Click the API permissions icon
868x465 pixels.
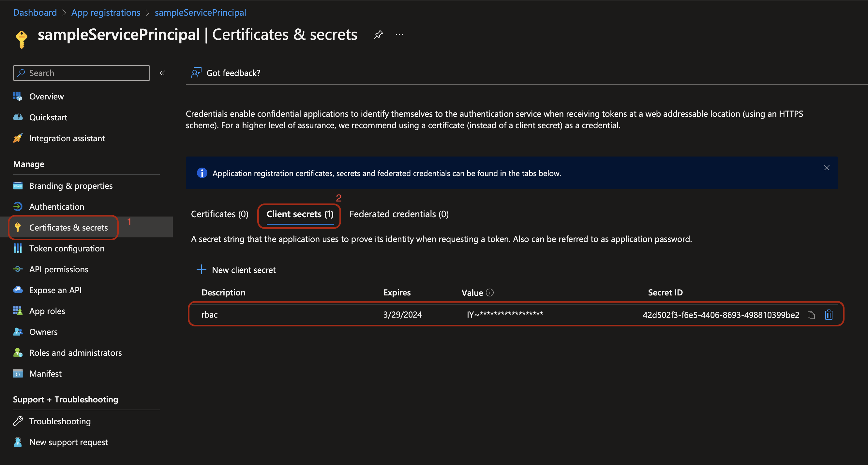pyautogui.click(x=18, y=269)
